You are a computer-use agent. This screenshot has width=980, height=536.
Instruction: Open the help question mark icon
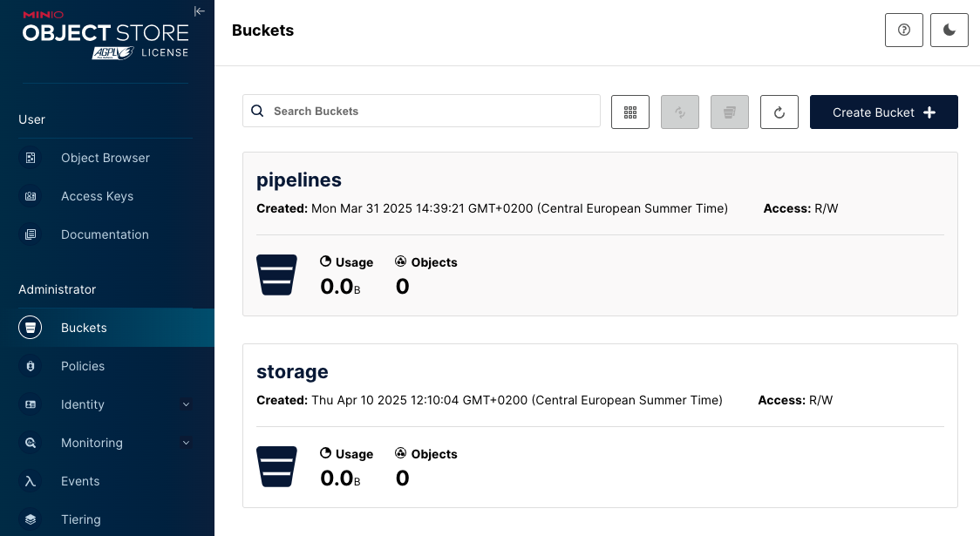(x=904, y=31)
